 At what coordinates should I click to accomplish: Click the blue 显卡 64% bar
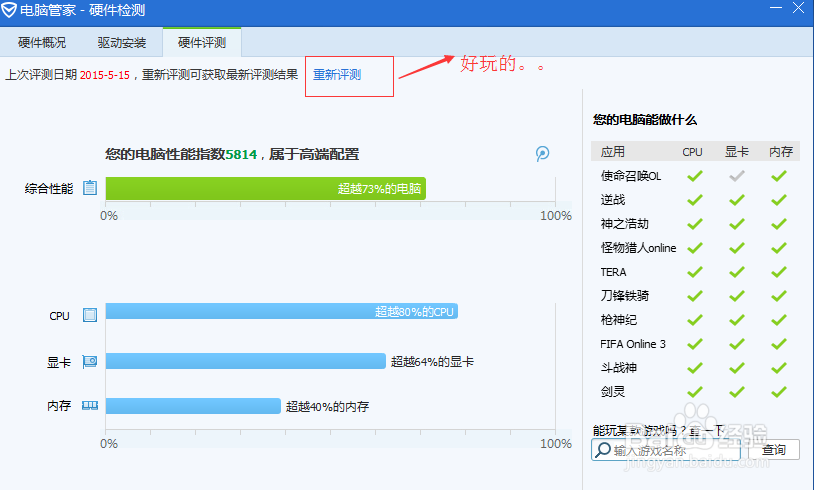coord(246,361)
